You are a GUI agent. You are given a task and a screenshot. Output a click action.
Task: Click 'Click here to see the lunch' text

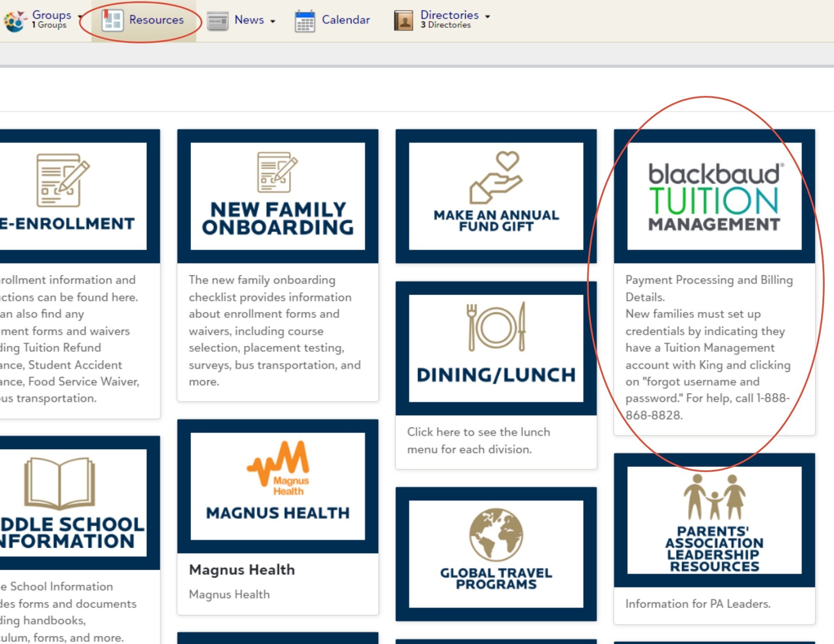coord(479,432)
